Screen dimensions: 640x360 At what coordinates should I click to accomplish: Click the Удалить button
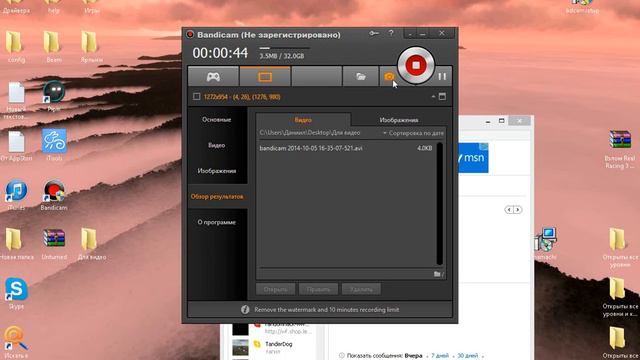pyautogui.click(x=361, y=289)
